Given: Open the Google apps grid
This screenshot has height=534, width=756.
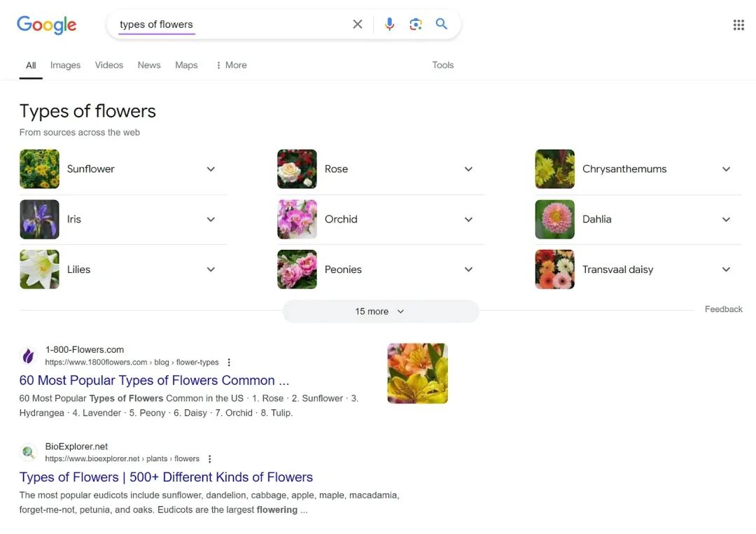Looking at the screenshot, I should point(738,24).
